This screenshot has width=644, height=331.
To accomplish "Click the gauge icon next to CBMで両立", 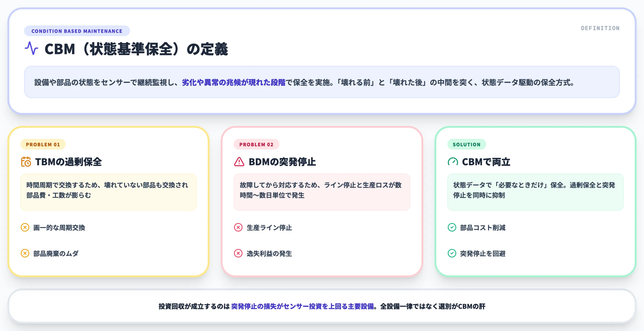I will (453, 162).
